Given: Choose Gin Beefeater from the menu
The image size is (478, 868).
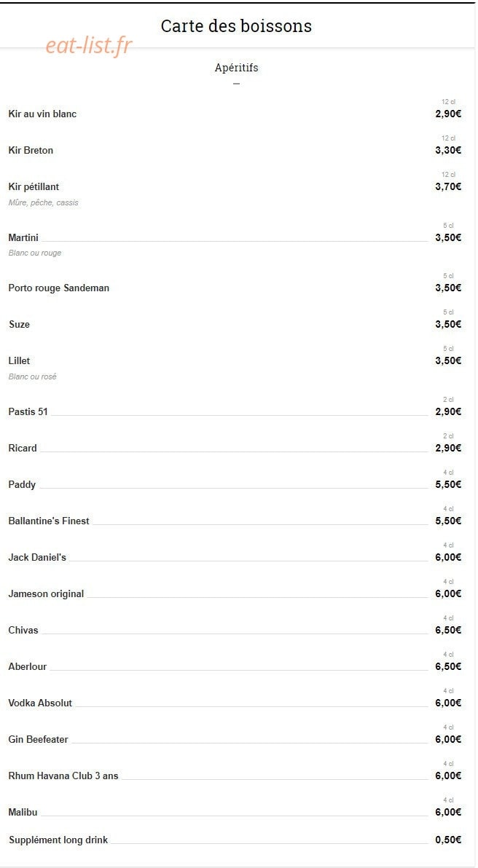Looking at the screenshot, I should (x=38, y=740).
